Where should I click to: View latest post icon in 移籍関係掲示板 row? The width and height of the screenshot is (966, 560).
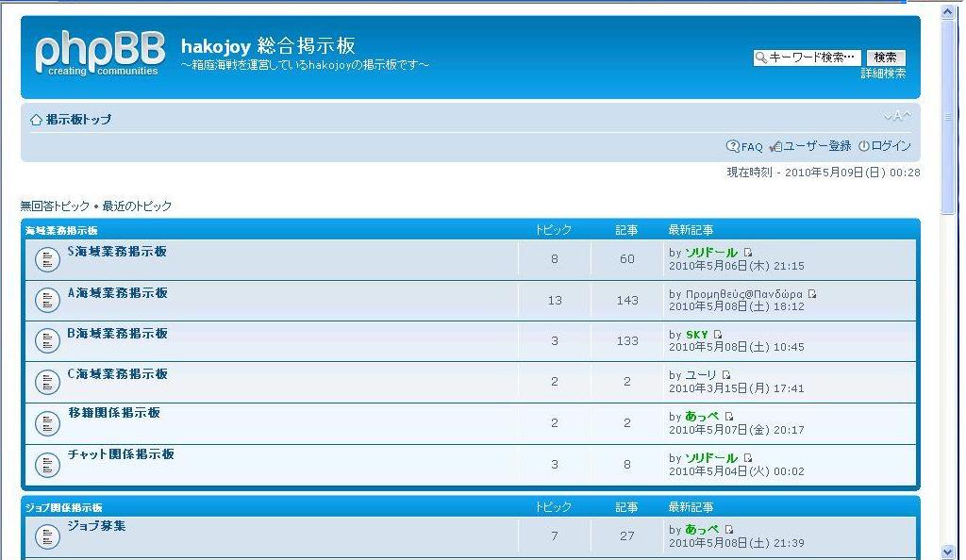tap(729, 417)
